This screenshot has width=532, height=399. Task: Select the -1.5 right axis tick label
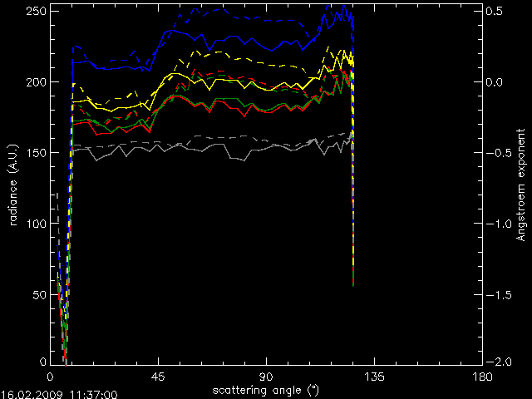[x=495, y=295]
